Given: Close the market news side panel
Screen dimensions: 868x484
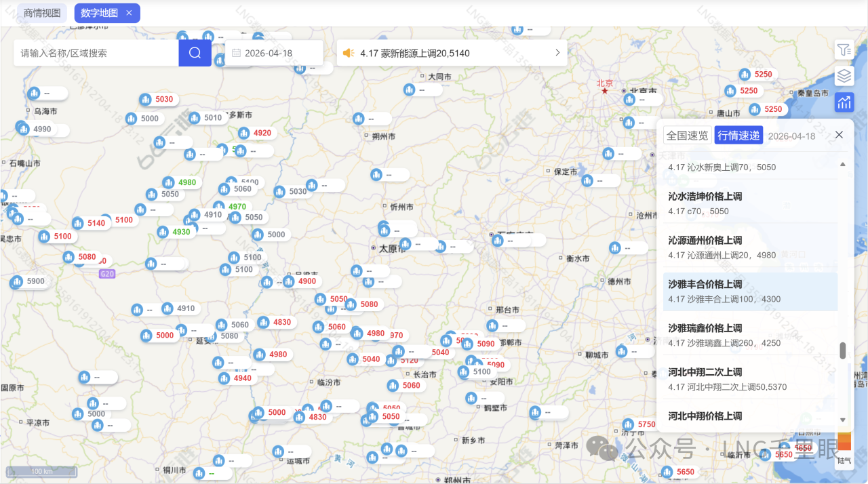Looking at the screenshot, I should click(839, 135).
